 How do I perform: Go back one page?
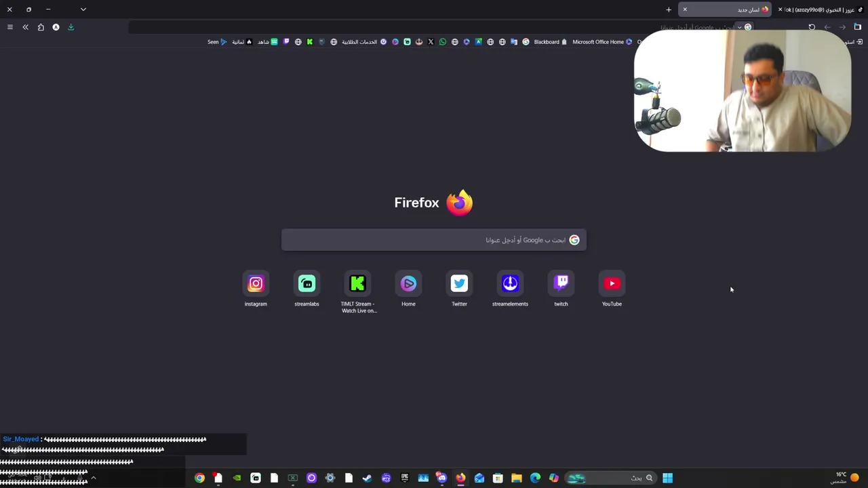click(827, 27)
